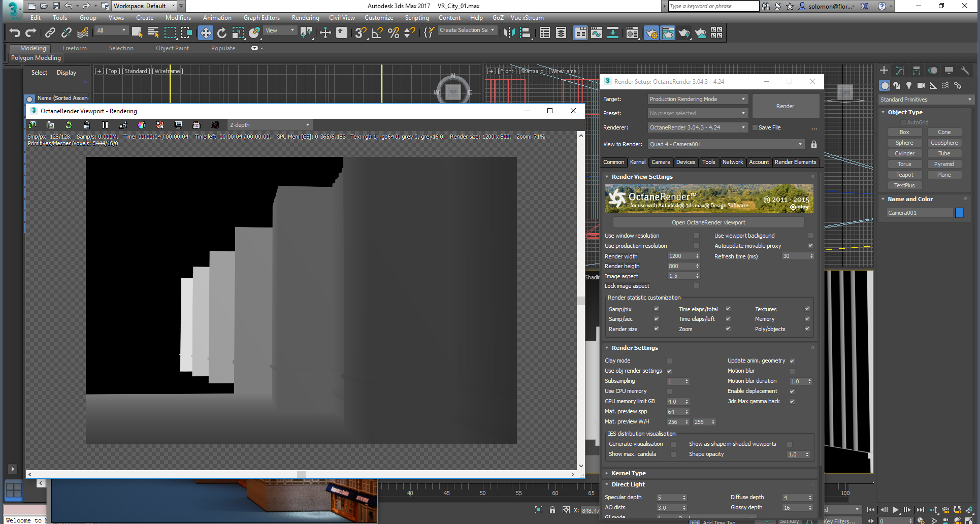Switch to the Freeform ribbon tab
980x524 pixels.
tap(75, 48)
